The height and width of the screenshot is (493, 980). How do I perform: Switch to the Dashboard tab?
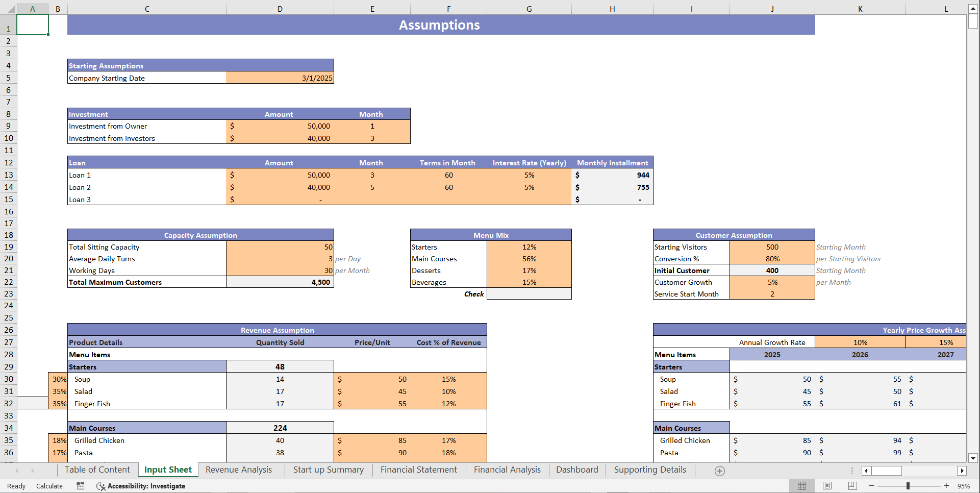(577, 470)
